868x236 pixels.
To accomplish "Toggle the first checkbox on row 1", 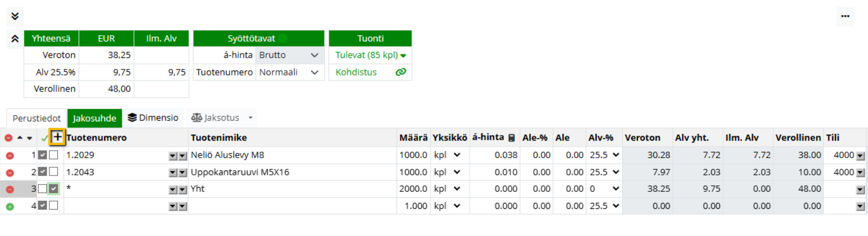I will coord(42,155).
